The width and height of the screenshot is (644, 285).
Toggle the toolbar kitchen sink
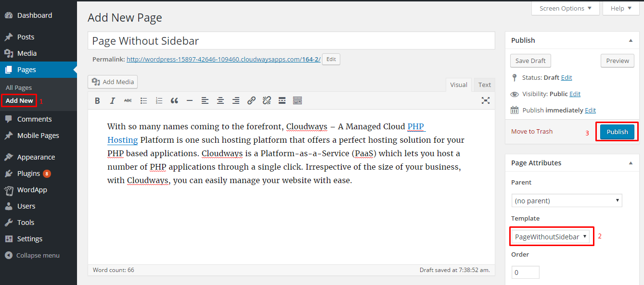coord(297,100)
